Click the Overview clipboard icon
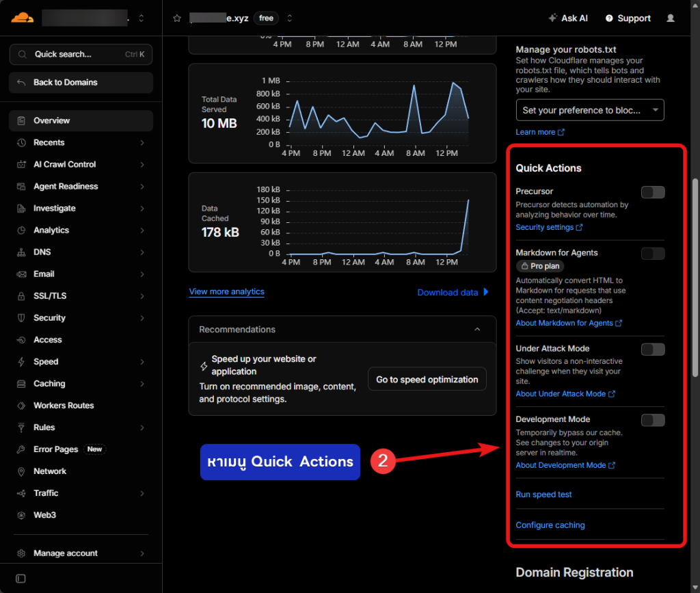700x593 pixels. (21, 120)
